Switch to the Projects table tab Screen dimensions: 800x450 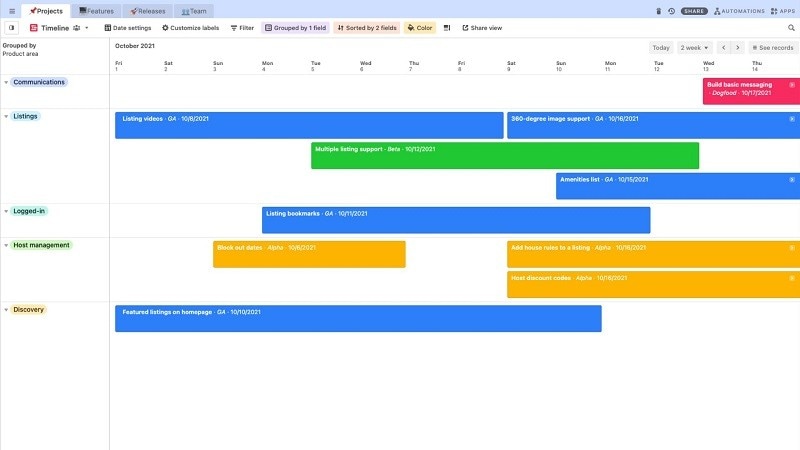[46, 11]
